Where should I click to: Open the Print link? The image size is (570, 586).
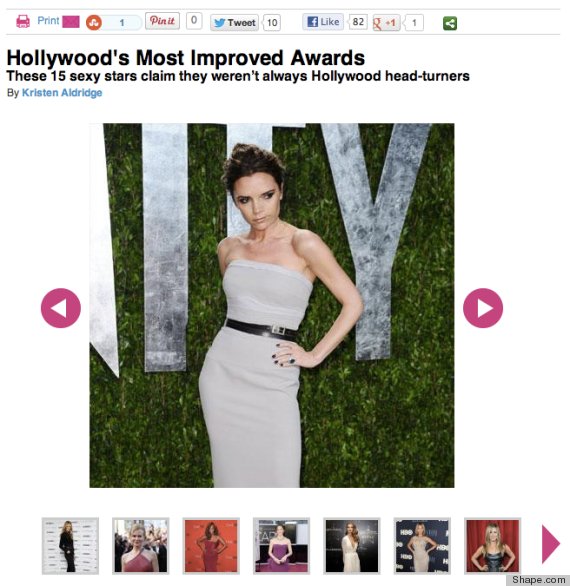48,21
